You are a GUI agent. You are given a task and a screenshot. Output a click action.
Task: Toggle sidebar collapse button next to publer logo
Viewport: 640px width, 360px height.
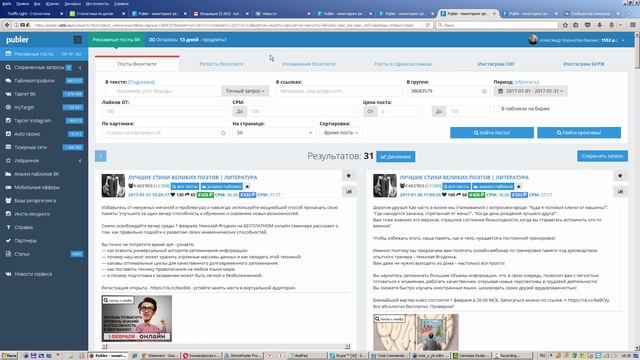[x=77, y=40]
